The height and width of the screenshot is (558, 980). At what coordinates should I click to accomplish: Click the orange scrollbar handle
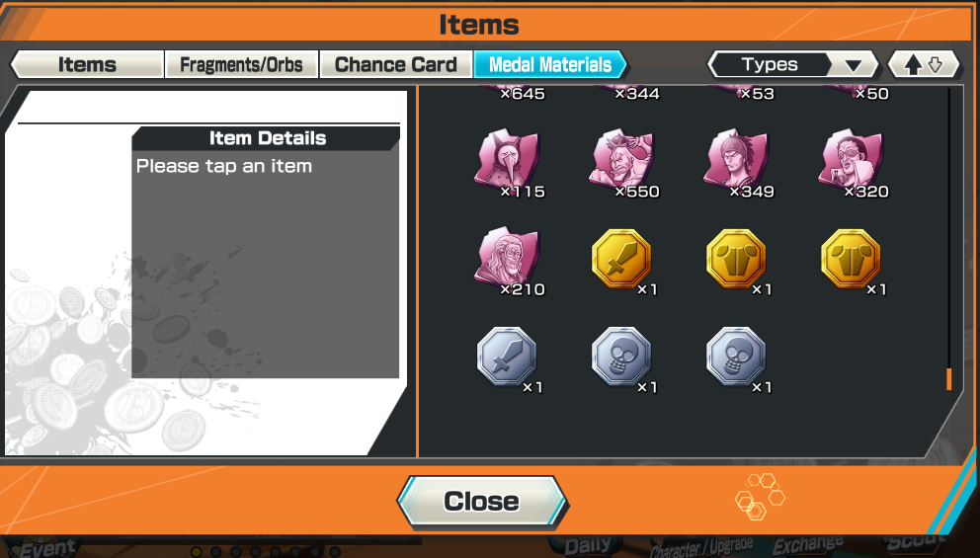[948, 379]
